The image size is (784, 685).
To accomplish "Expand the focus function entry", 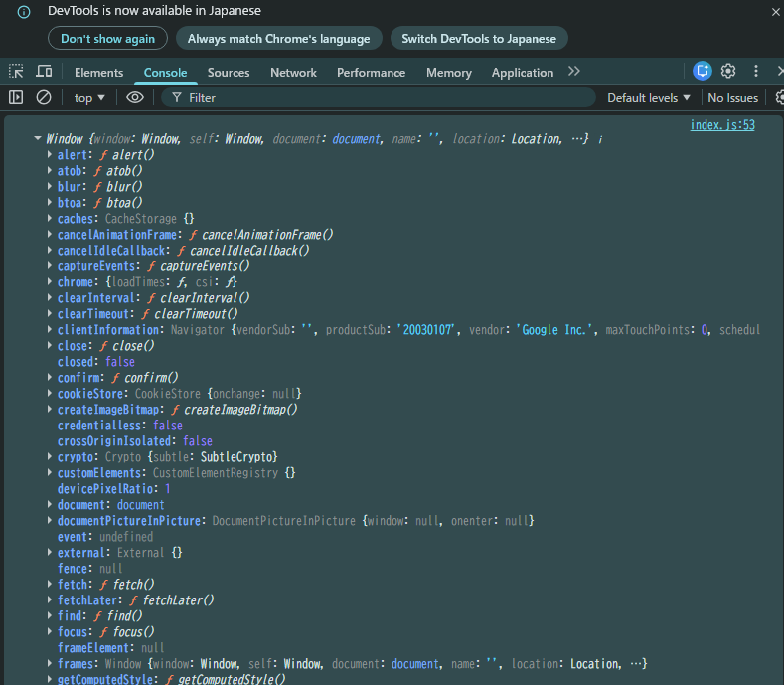I will [49, 632].
